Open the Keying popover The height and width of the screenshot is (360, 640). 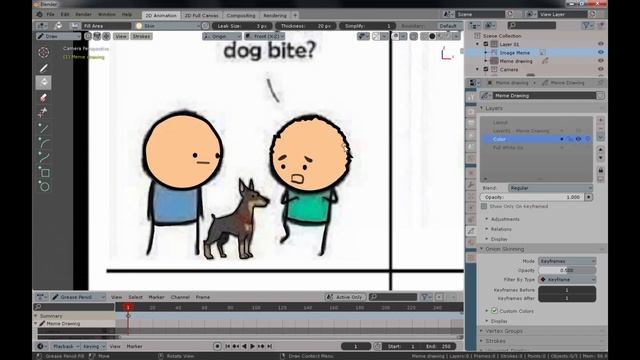[93, 346]
